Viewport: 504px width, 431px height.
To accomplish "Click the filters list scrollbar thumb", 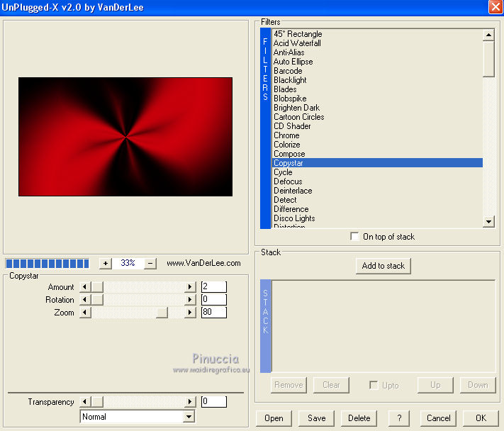I will coord(488,59).
